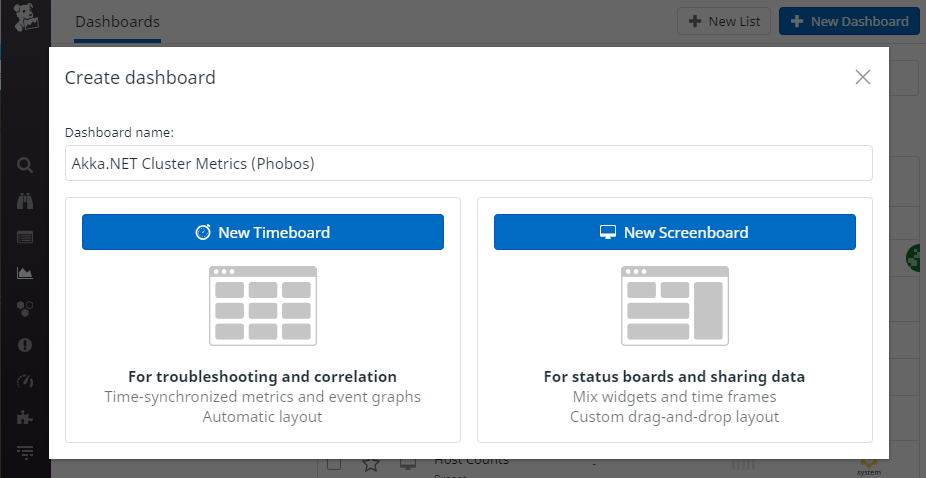Click 'For troubleshooting and correlation' heading
This screenshot has width=926, height=478.
tap(263, 377)
